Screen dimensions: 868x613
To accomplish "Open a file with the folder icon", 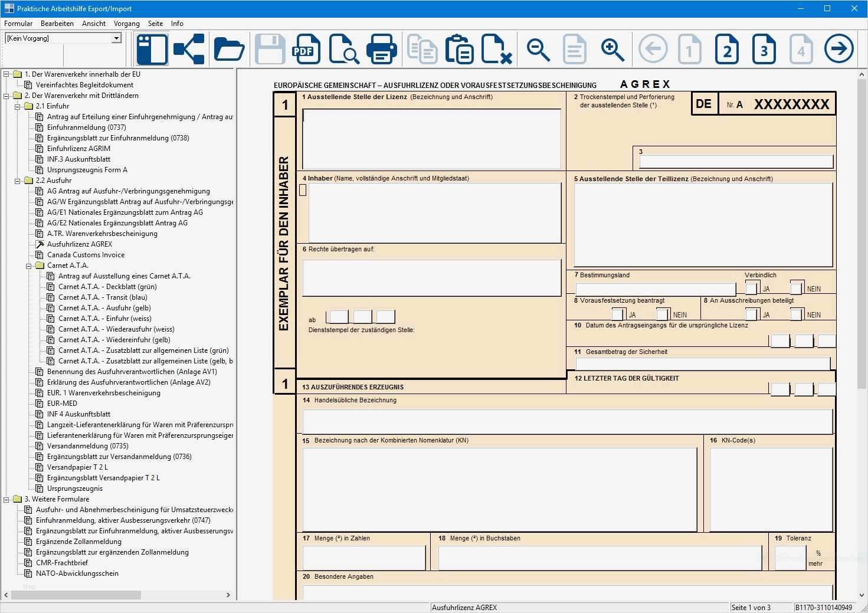I will [x=228, y=49].
